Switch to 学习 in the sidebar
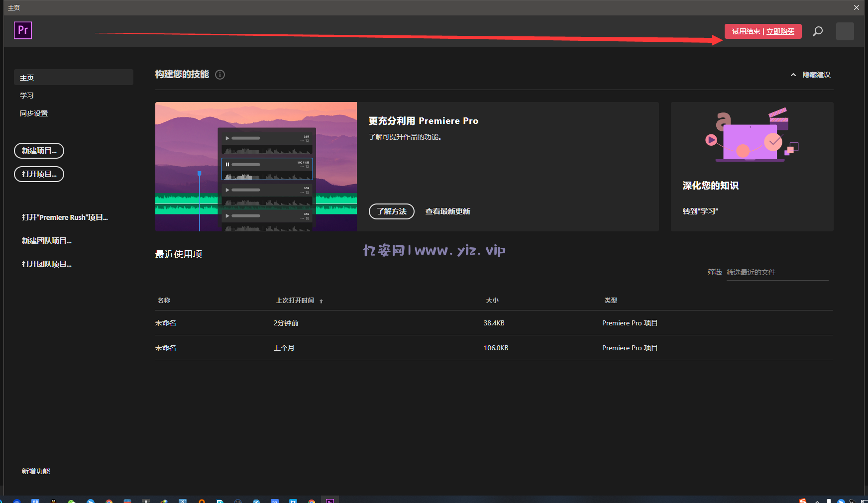Screen dimensions: 868x503 click(27, 96)
